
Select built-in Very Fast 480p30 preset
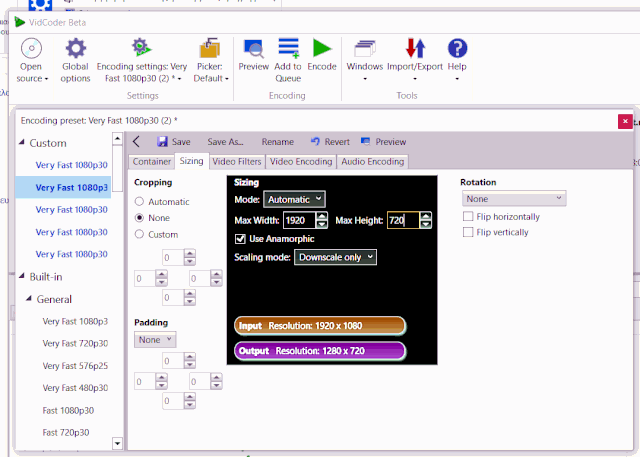click(75, 388)
